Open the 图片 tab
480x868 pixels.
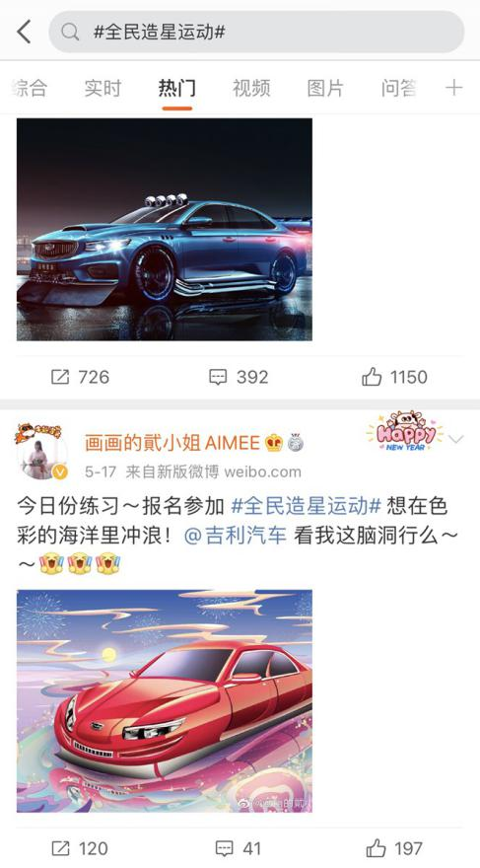tap(325, 88)
